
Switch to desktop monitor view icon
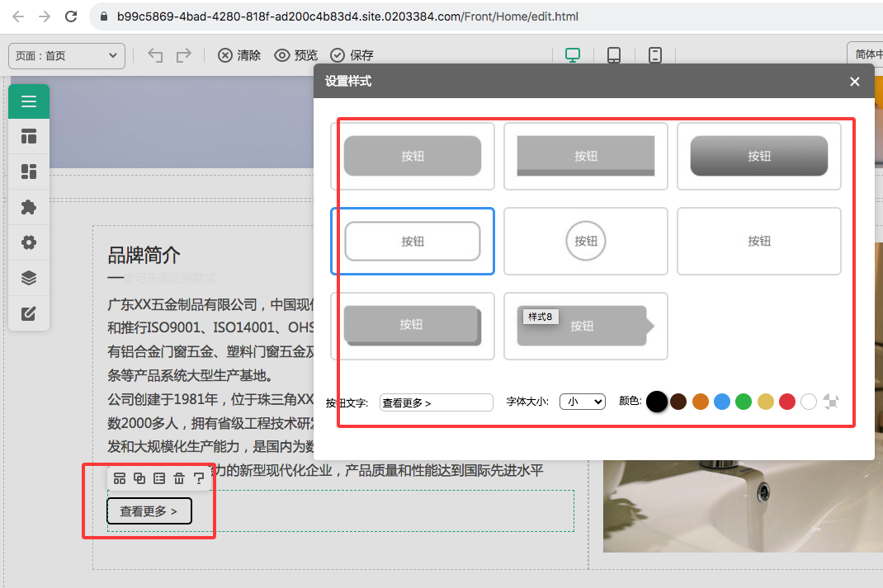(x=573, y=55)
